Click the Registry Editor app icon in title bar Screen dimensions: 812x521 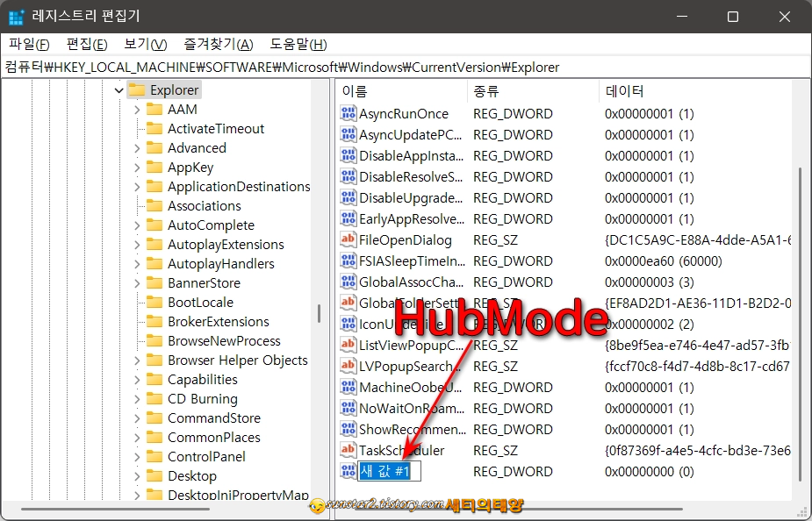pyautogui.click(x=16, y=17)
